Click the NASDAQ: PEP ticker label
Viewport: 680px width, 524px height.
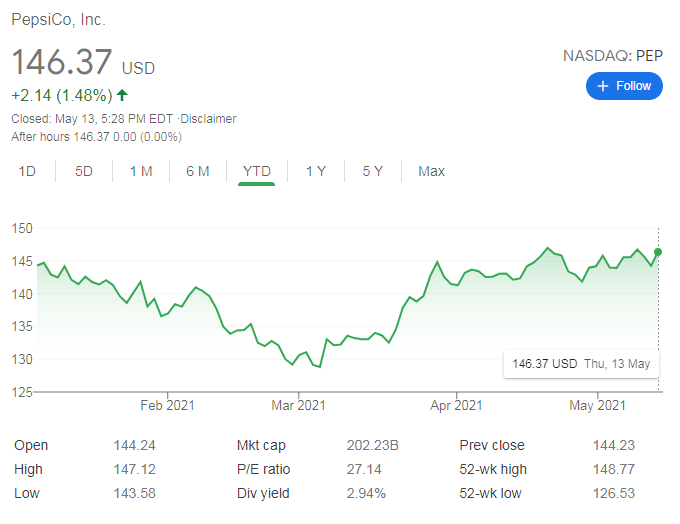coord(613,56)
